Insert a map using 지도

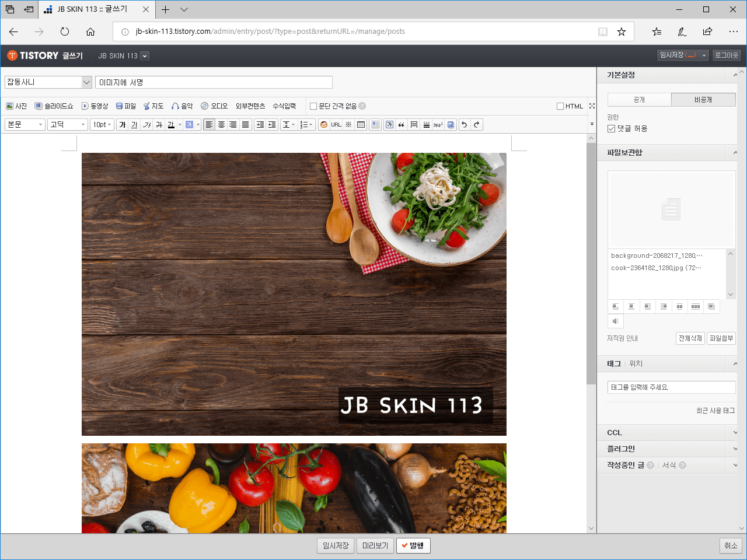pyautogui.click(x=153, y=106)
